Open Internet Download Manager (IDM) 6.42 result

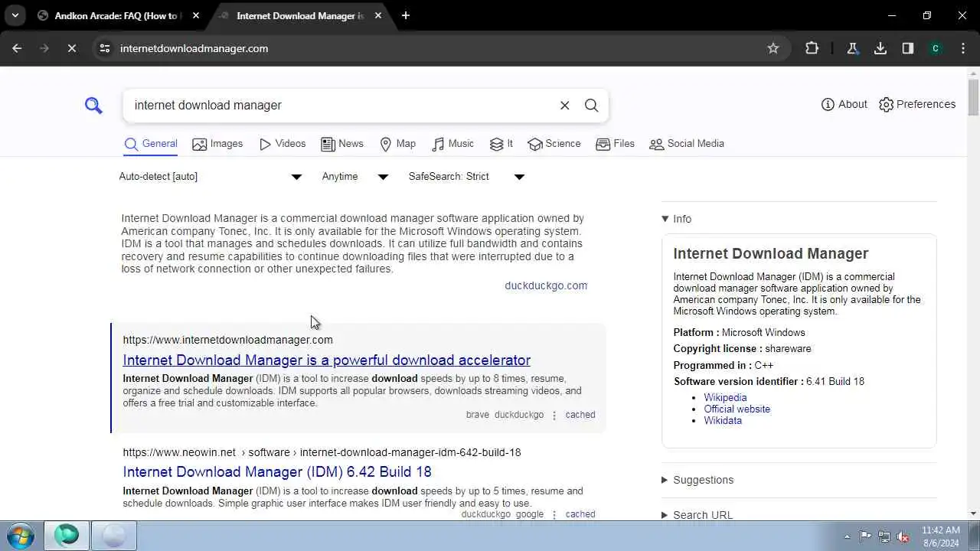point(277,471)
